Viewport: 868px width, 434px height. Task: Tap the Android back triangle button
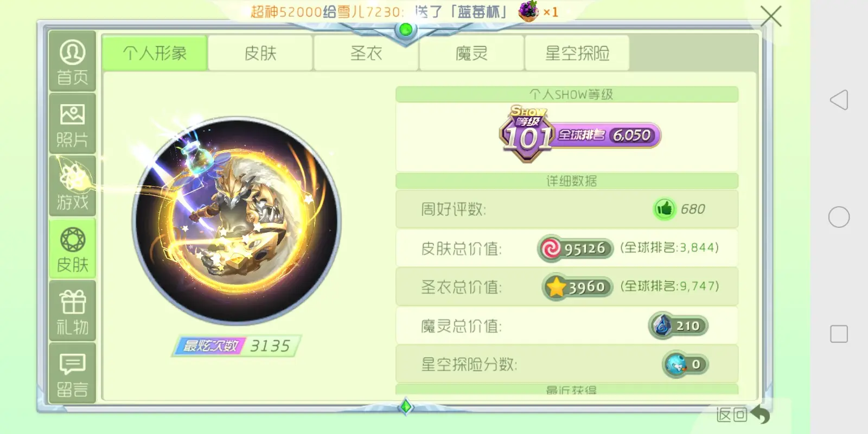click(x=839, y=100)
